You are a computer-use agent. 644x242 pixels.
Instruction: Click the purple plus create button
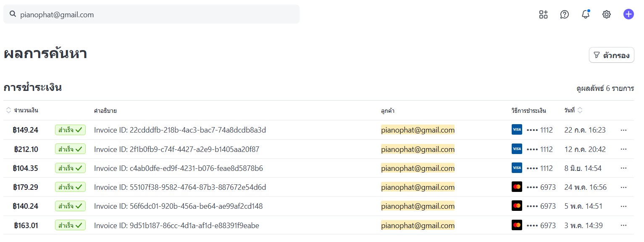pyautogui.click(x=628, y=14)
